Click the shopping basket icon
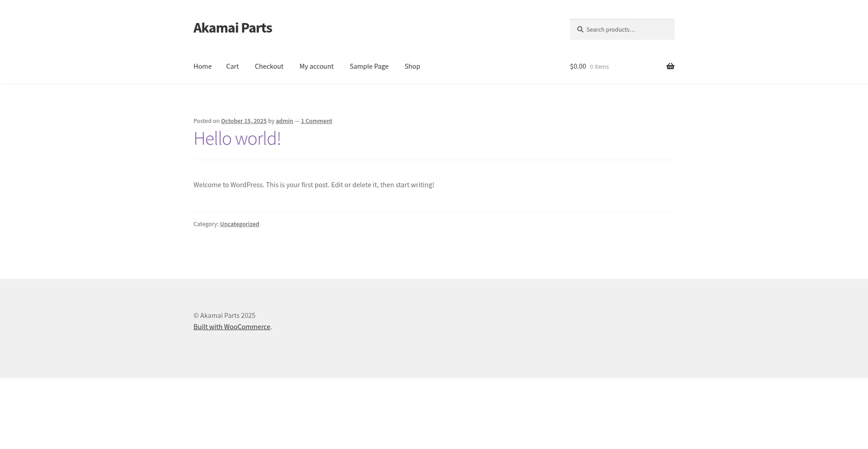The image size is (868, 449). (x=670, y=66)
